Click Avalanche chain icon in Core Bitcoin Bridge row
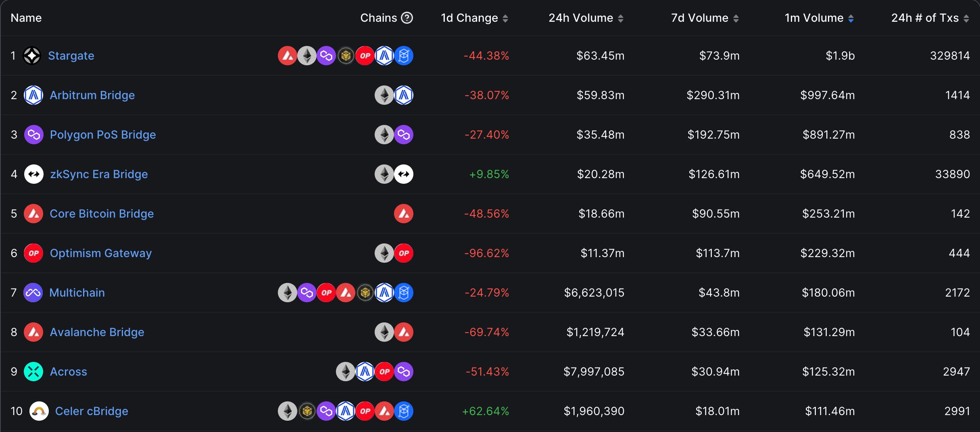This screenshot has height=432, width=980. 404,214
